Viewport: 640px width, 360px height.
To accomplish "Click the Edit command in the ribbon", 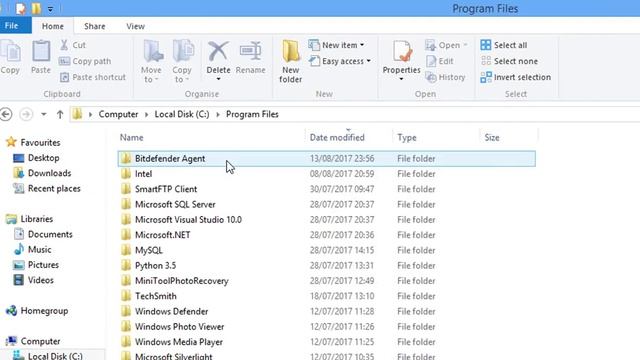I will [x=440, y=61].
